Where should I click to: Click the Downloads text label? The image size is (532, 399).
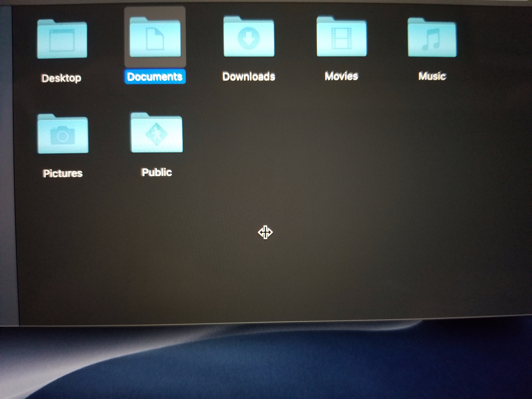[249, 77]
